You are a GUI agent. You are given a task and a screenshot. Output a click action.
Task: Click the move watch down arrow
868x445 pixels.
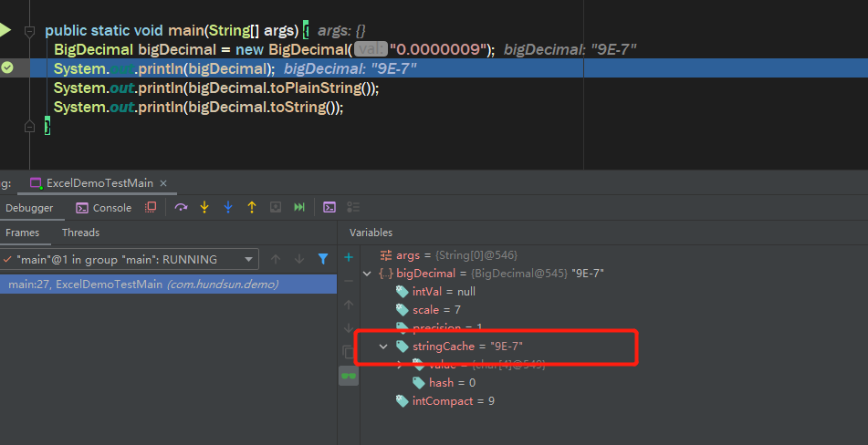(348, 328)
